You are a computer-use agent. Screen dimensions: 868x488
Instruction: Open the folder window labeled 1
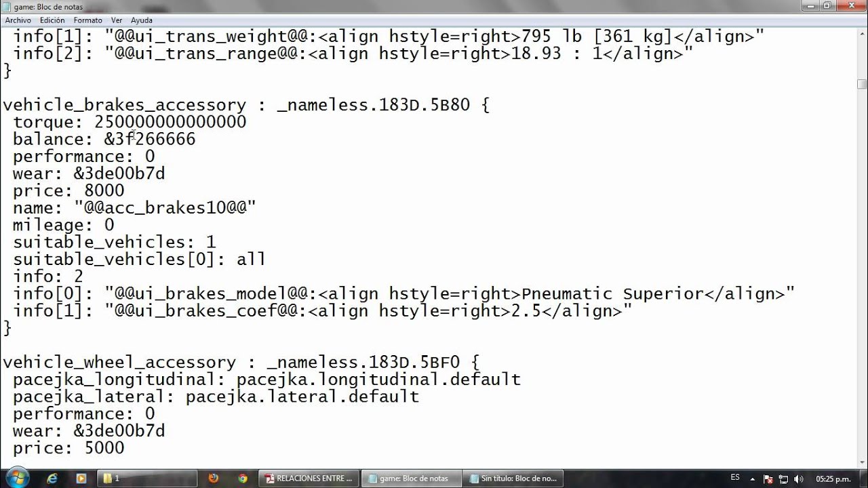148,479
